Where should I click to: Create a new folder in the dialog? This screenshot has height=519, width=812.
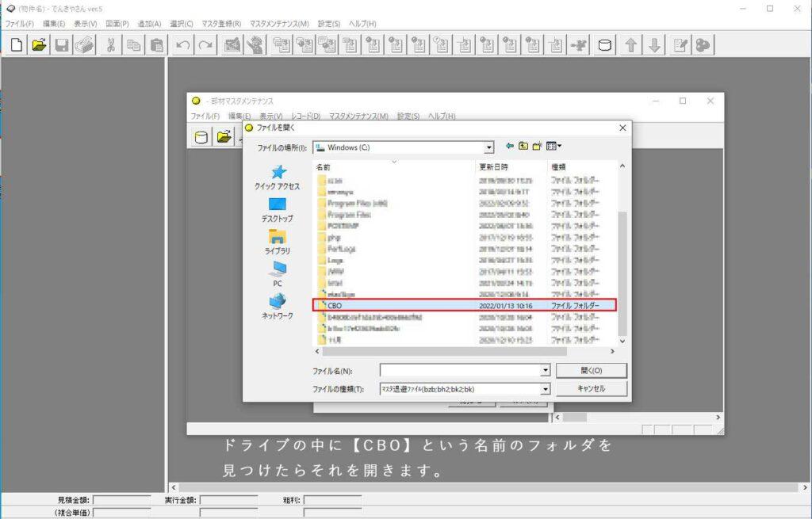538,146
